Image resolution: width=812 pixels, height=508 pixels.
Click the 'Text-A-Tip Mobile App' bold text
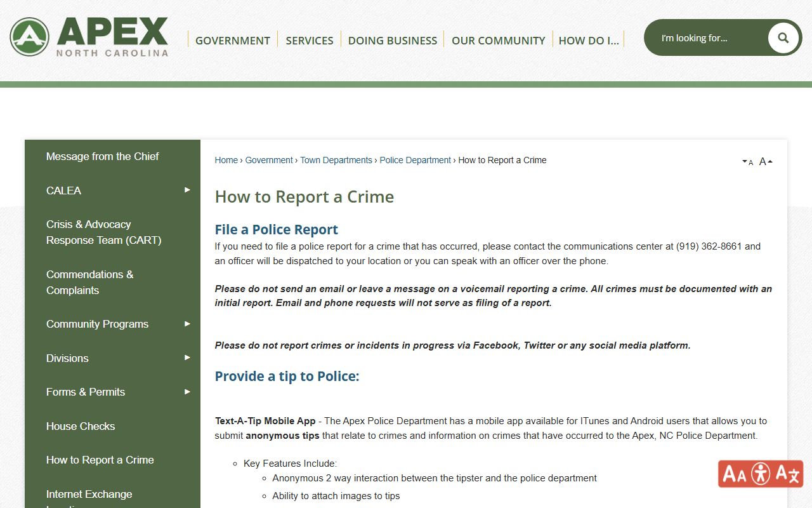click(265, 421)
